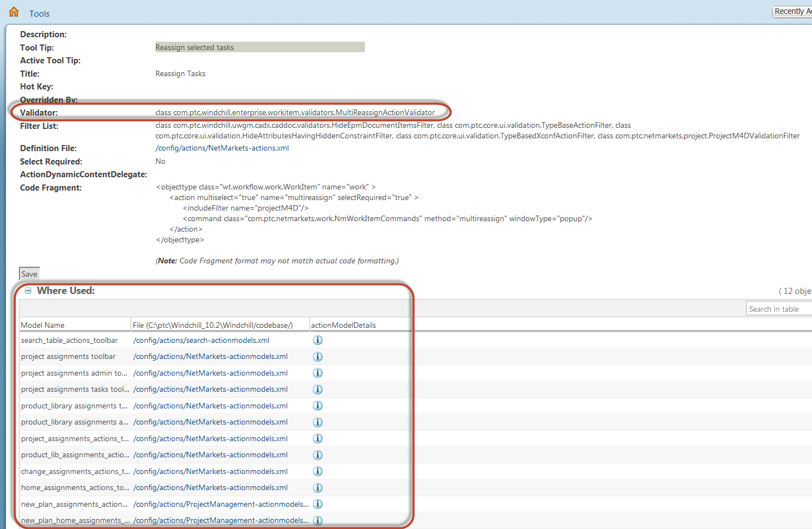Open search-actionmodels.xml file link
The image size is (812, 529).
tap(201, 340)
